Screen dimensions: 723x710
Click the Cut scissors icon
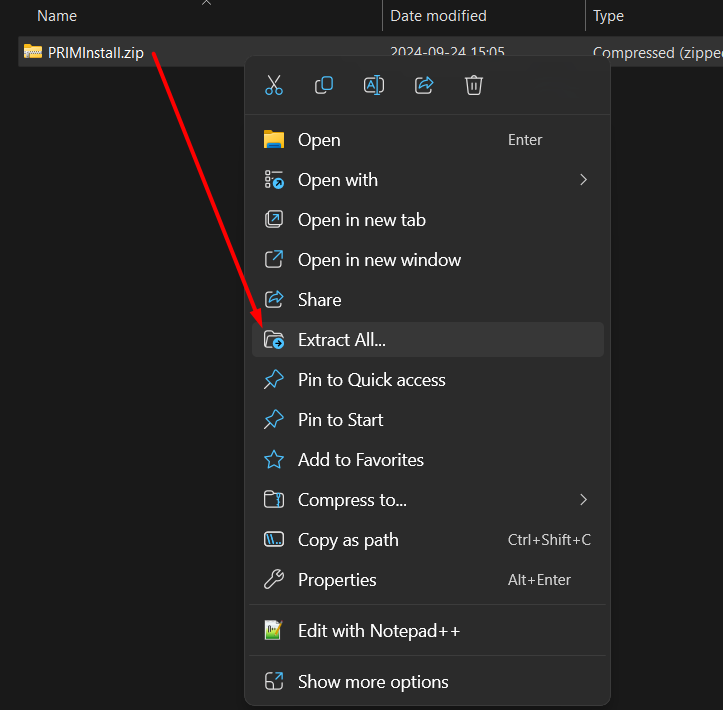click(274, 86)
